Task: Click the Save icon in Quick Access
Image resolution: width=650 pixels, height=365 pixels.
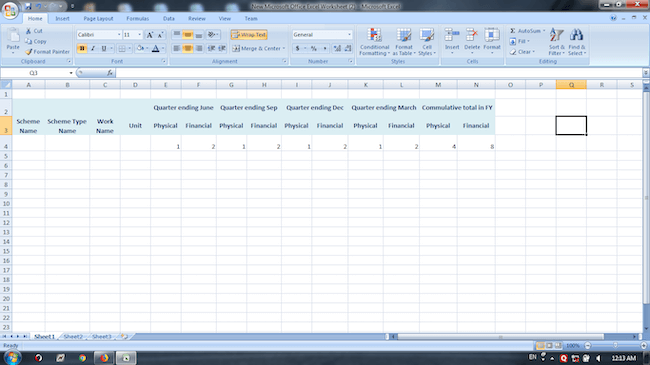Action: (x=28, y=6)
